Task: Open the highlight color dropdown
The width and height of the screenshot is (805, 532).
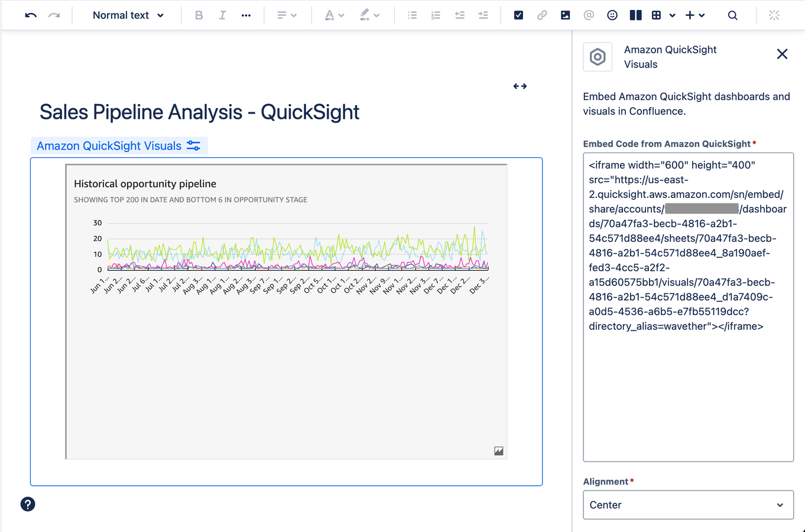Action: point(369,15)
